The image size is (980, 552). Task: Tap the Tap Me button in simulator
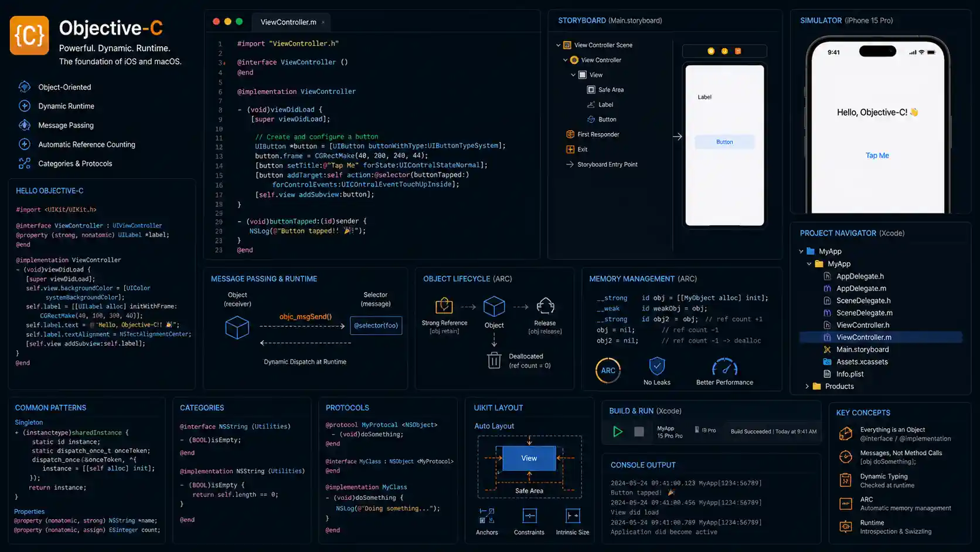point(877,155)
